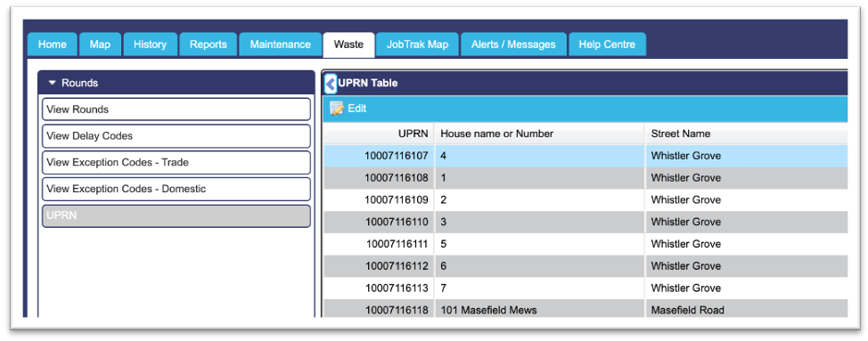Image resolution: width=868 pixels, height=341 pixels.
Task: Select UPRN cell 10007116108
Action: 379,178
